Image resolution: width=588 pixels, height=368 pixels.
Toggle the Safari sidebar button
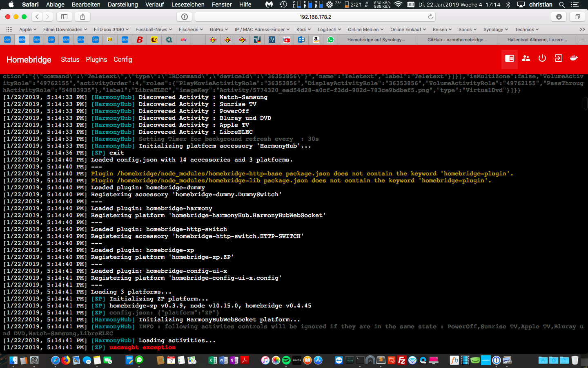tap(64, 17)
